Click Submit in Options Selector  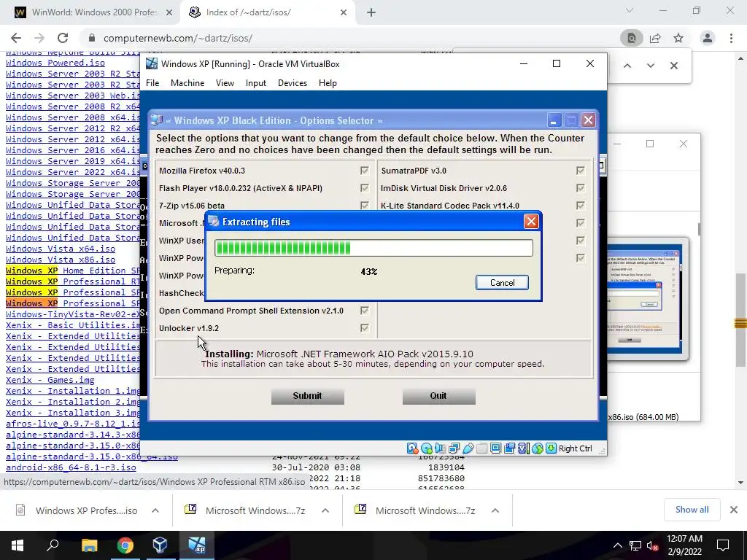307,396
